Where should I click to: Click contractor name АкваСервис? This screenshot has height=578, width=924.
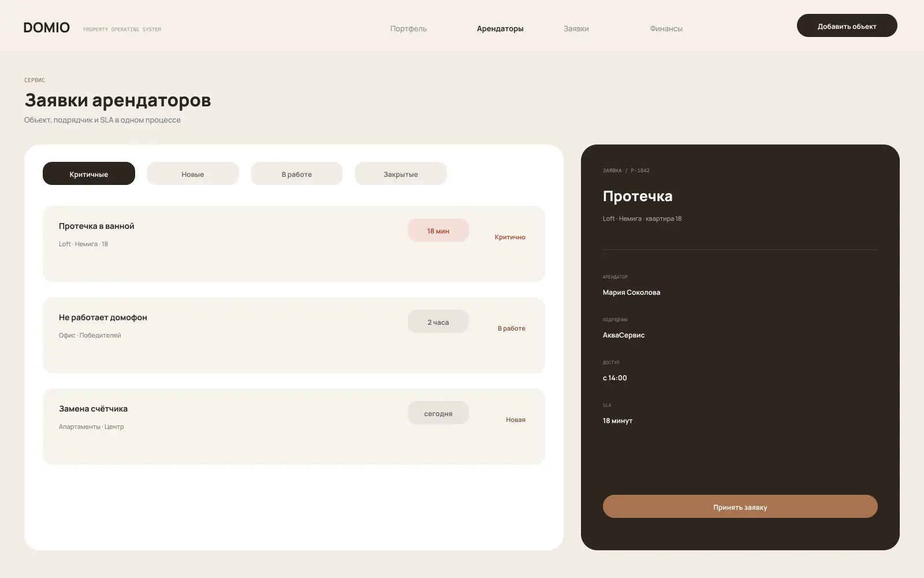click(x=624, y=335)
